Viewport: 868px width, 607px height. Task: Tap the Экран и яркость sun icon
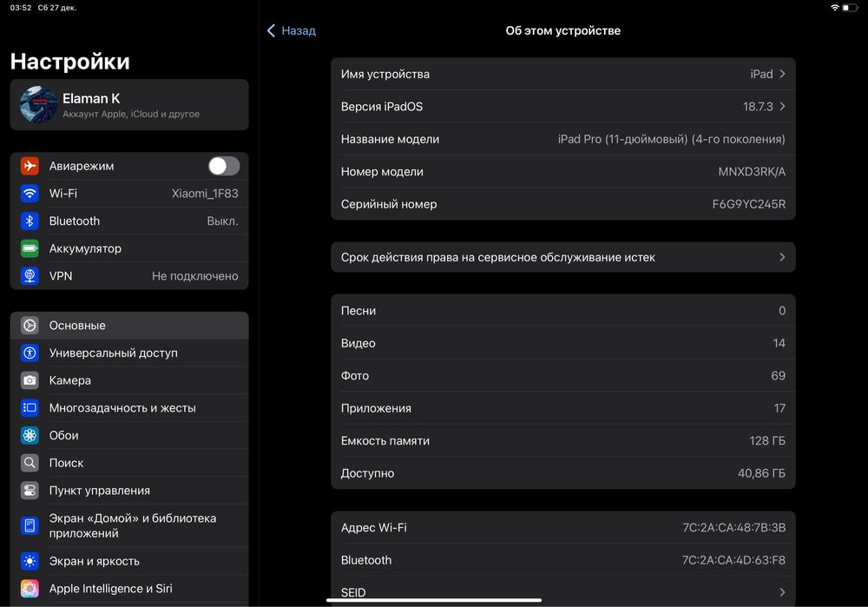point(30,561)
